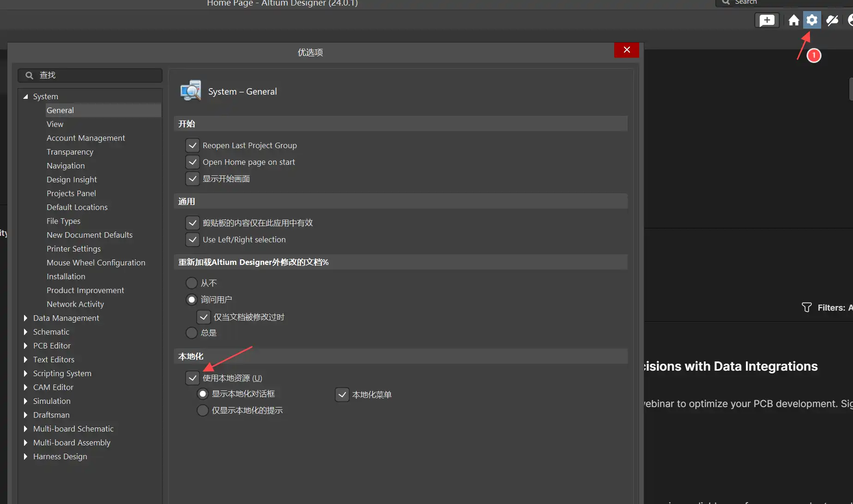Uncheck Reopen Last Project Group

coord(193,145)
